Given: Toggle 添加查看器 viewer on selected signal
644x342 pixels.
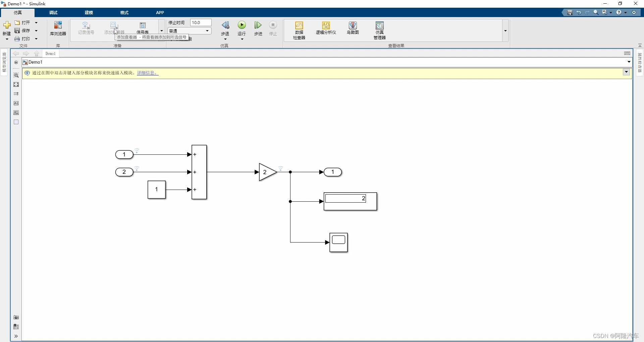Looking at the screenshot, I should click(114, 27).
